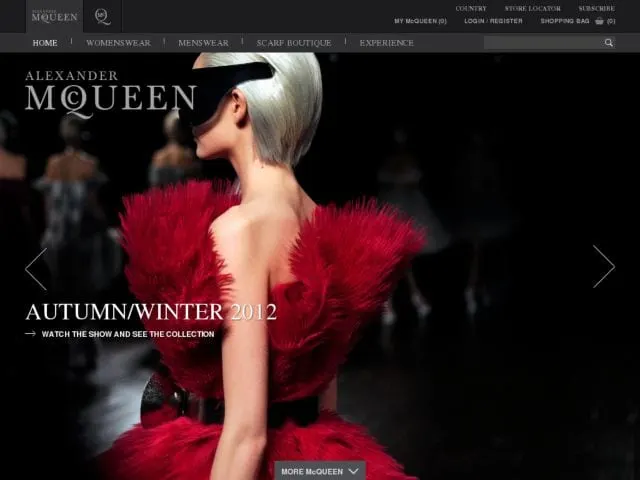Open the Menswear menu

pos(203,43)
